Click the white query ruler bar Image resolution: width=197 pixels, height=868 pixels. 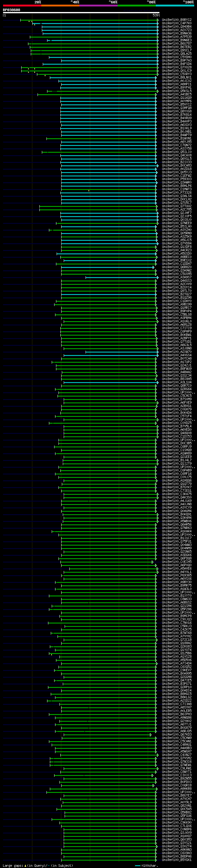click(81, 13)
